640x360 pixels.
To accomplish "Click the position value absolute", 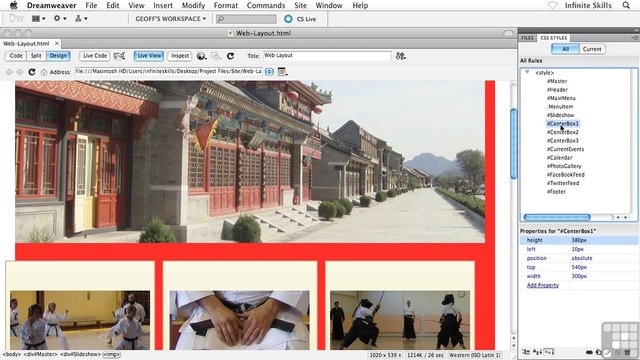I will 581,258.
